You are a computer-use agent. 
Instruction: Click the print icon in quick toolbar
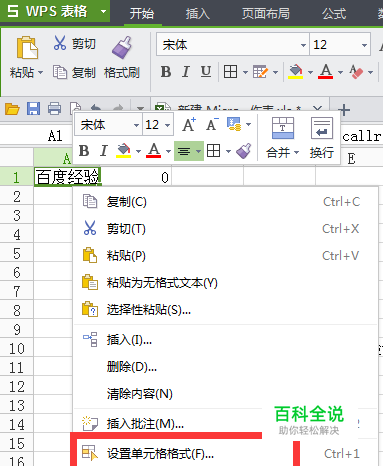(x=54, y=109)
